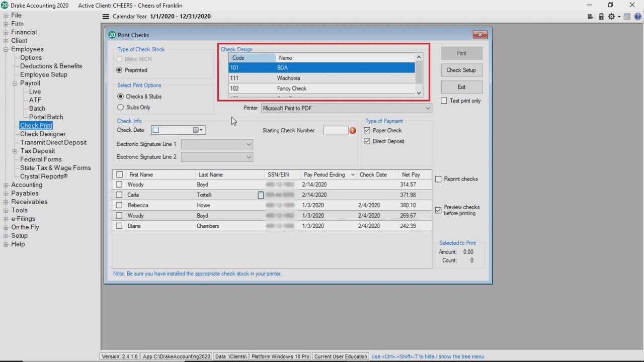Open State Tax & Wage Forms item
Screen dimensions: 644x362
(55, 168)
